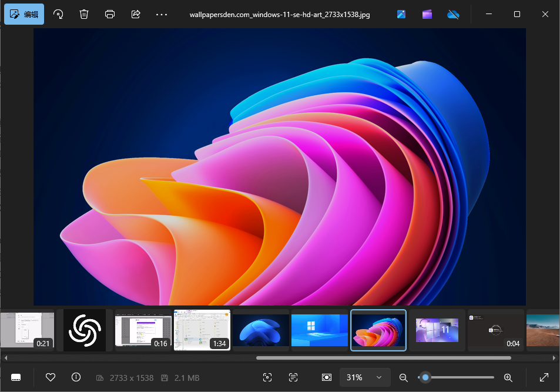Click the visual search focus icon
560x392 pixels.
267,377
